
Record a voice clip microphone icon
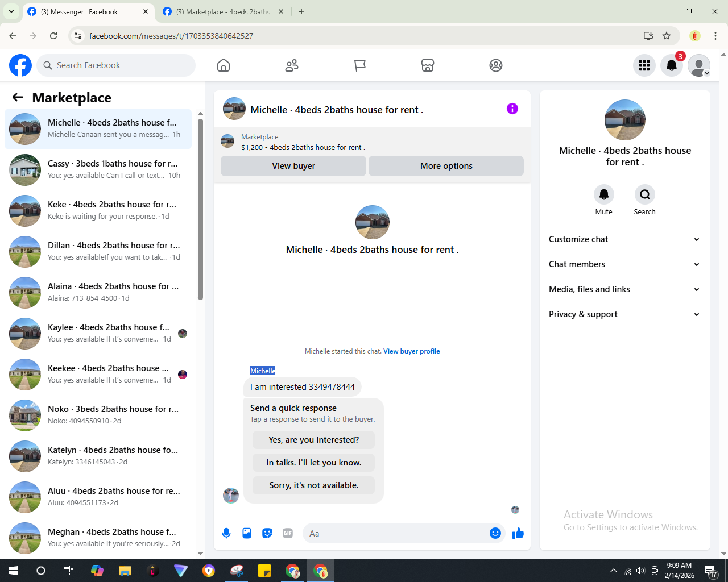click(x=226, y=533)
